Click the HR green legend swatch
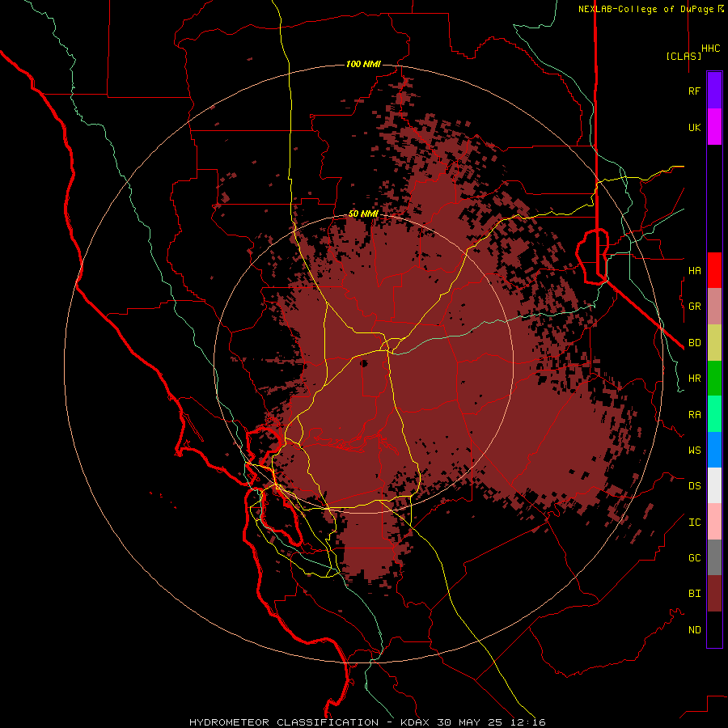The image size is (728, 728). click(x=714, y=378)
